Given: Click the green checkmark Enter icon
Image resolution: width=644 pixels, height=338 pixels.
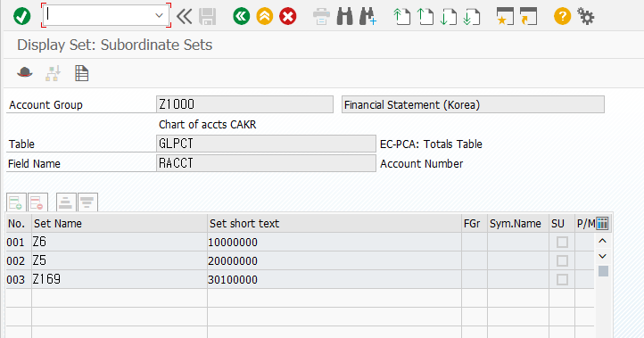Looking at the screenshot, I should 21,16.
